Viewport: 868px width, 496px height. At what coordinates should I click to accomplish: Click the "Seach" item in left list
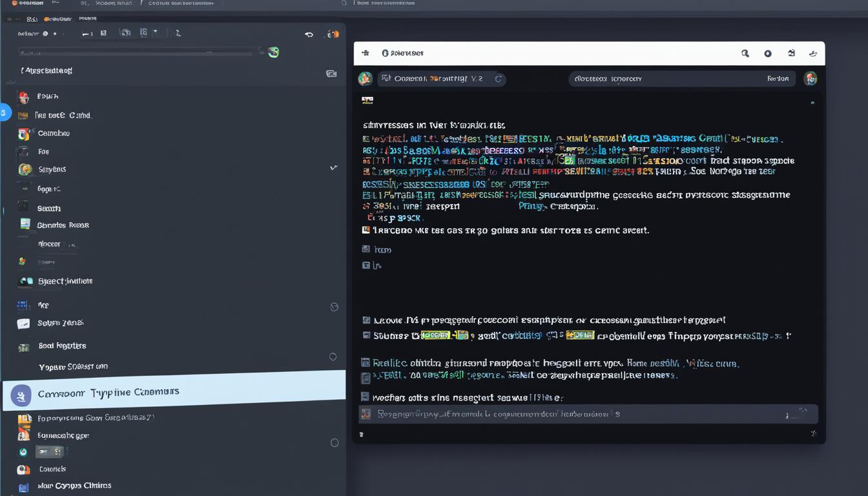49,209
